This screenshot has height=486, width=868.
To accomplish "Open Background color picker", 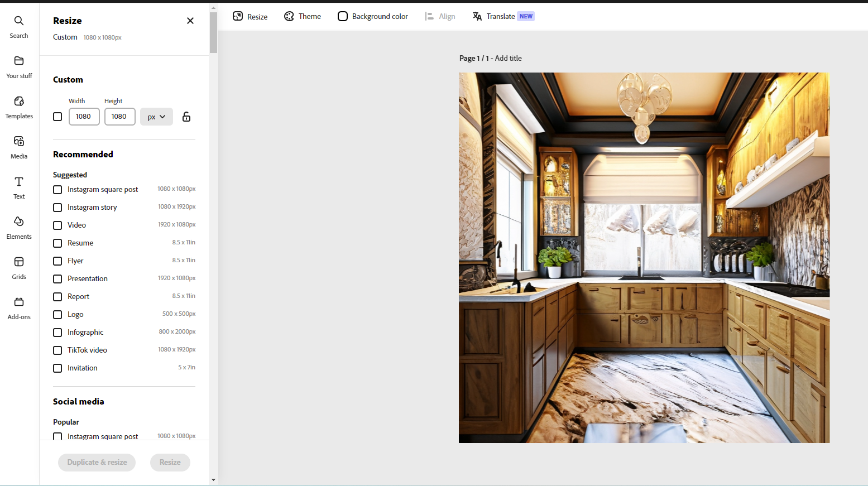I will (373, 16).
